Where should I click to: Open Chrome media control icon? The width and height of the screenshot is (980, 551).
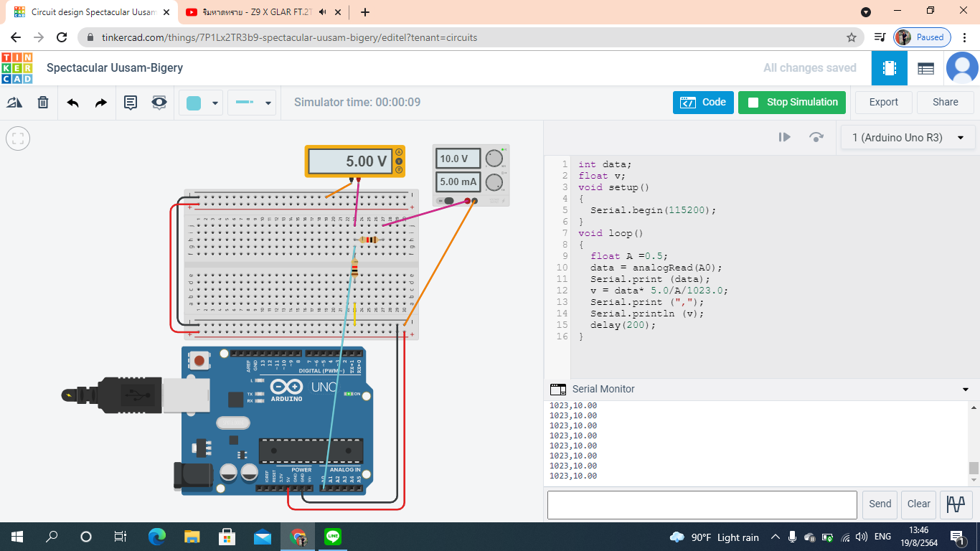click(880, 37)
